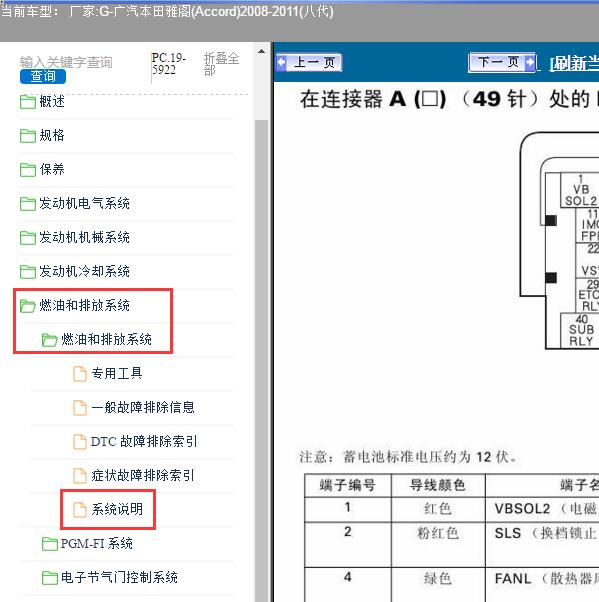Screen dimensions: 599x602
Task: Click the 在连接器 A (49 针) heading
Action: coord(449,99)
